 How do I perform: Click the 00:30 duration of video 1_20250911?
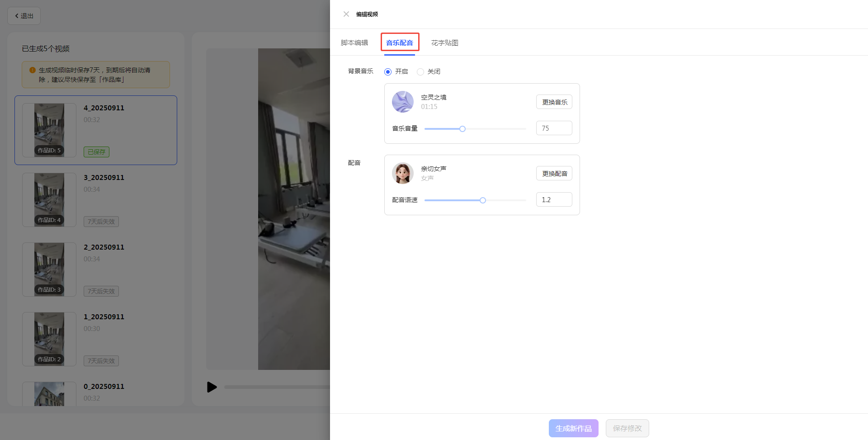pos(92,329)
